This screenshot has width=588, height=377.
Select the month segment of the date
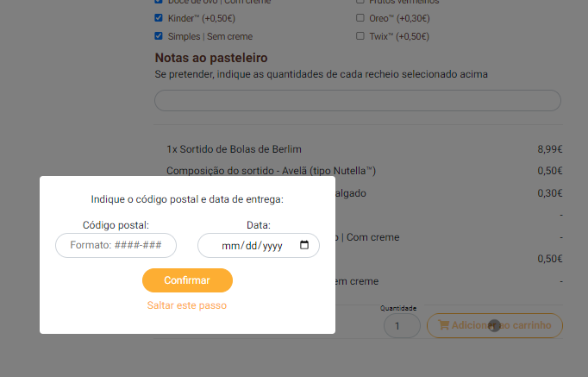(231, 246)
